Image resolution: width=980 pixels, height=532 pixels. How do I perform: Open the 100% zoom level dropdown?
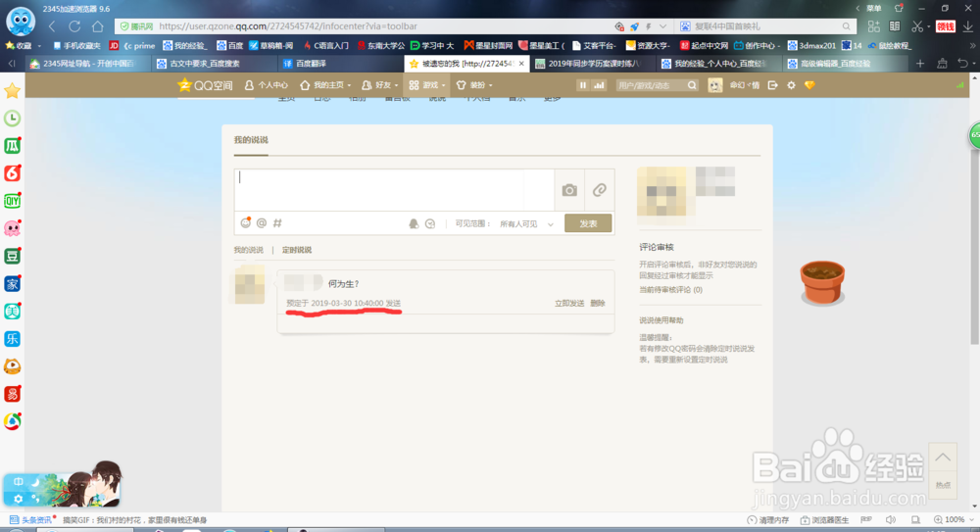click(954, 519)
